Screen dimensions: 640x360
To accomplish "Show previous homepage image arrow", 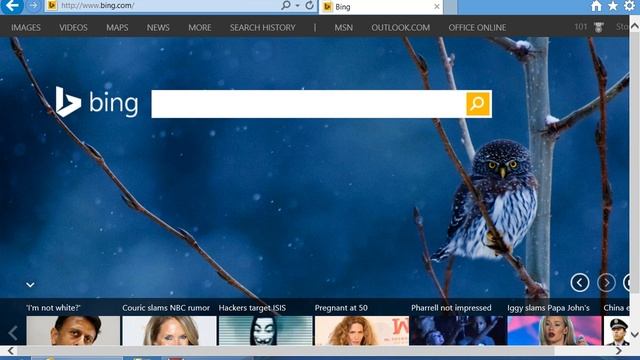I will [x=580, y=282].
